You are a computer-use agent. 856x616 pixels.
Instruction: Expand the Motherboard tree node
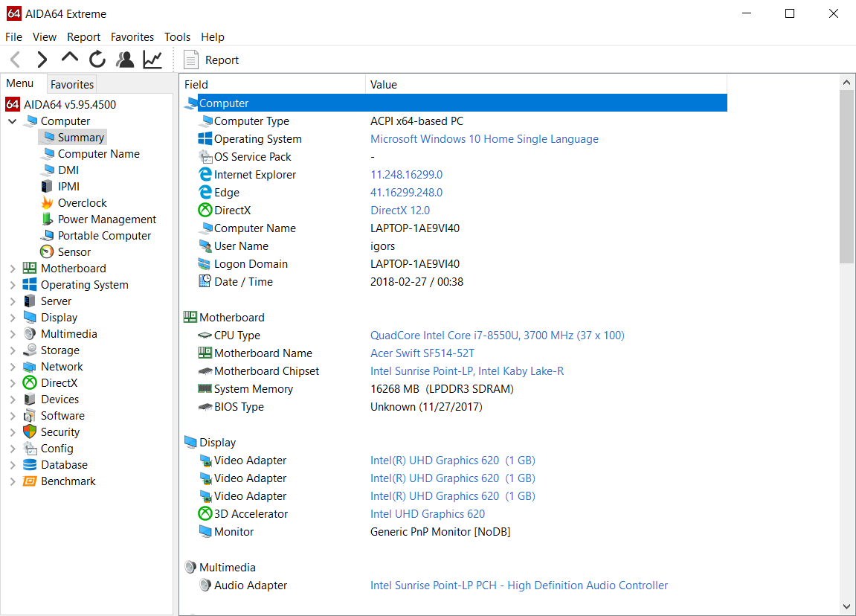tap(13, 269)
